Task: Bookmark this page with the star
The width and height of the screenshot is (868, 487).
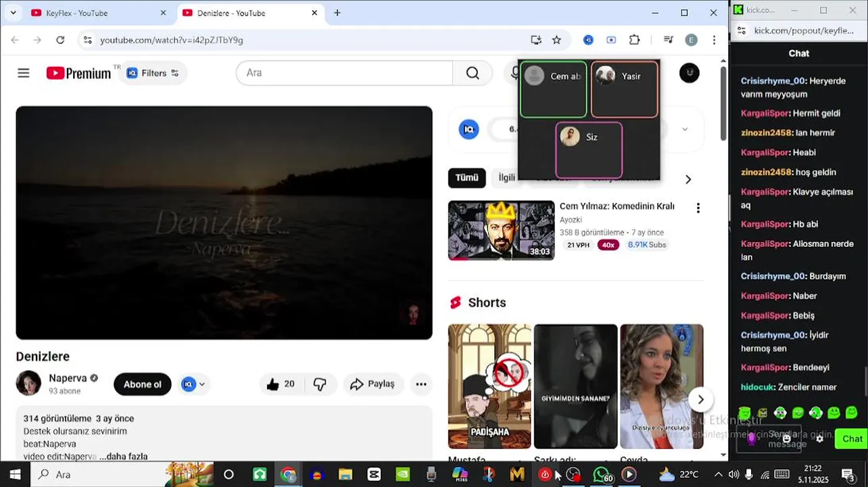Action: 556,40
